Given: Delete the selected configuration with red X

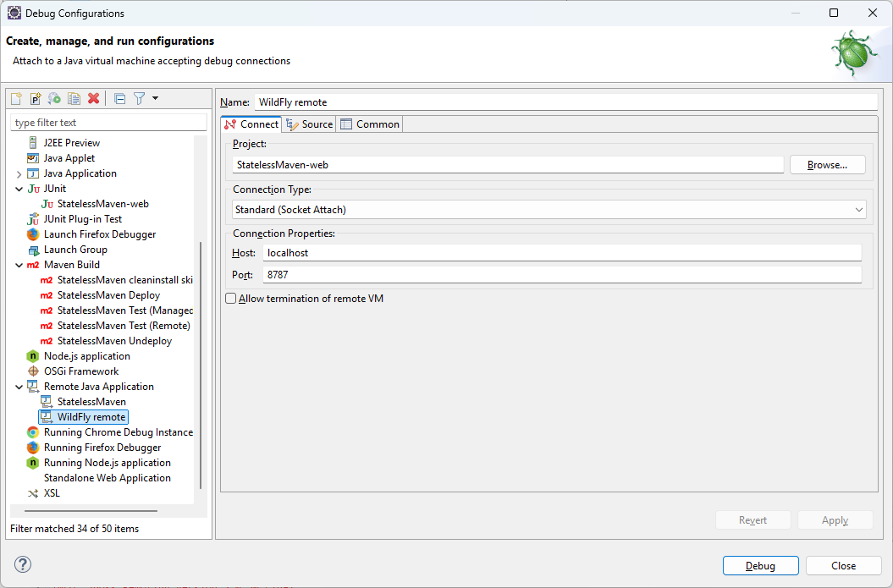Looking at the screenshot, I should (94, 99).
